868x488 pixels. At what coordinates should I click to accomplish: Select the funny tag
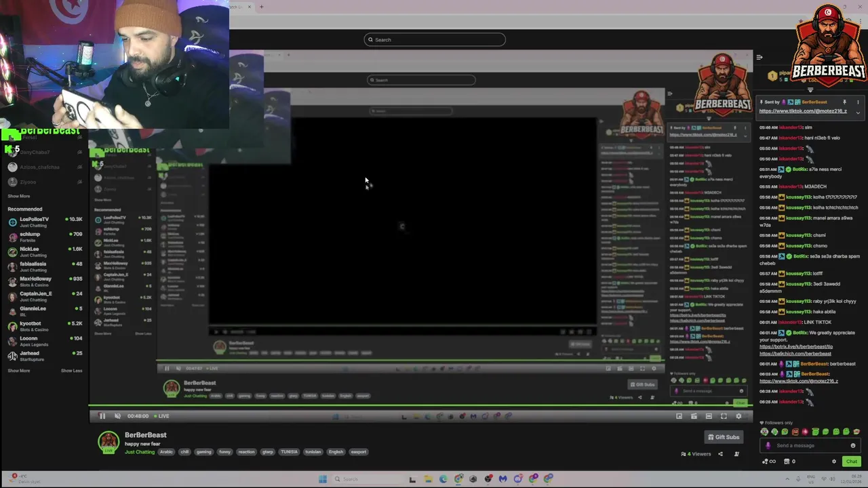pyautogui.click(x=224, y=452)
